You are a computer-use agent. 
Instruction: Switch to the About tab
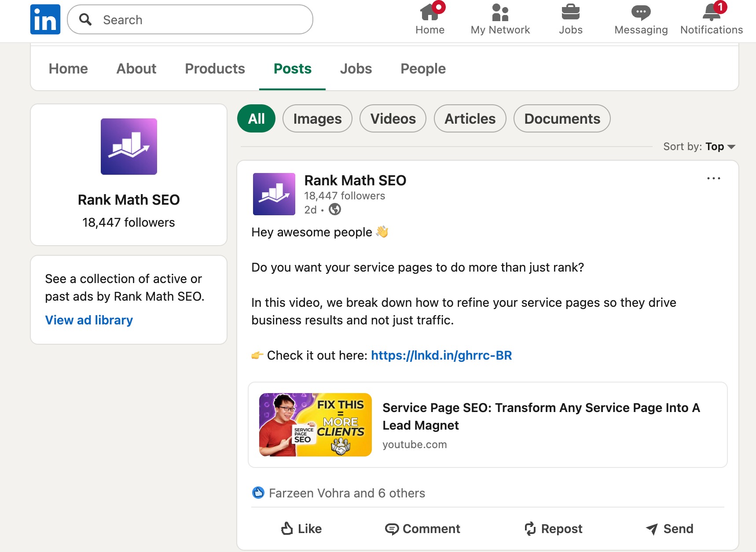click(136, 69)
